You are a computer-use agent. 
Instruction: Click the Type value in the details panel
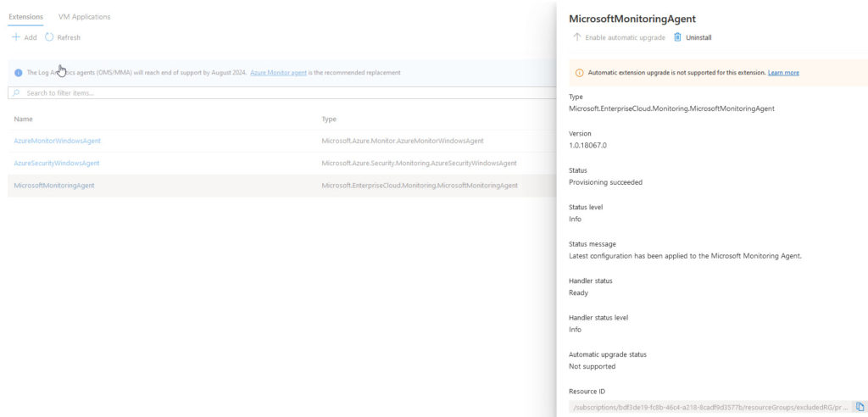coord(671,108)
